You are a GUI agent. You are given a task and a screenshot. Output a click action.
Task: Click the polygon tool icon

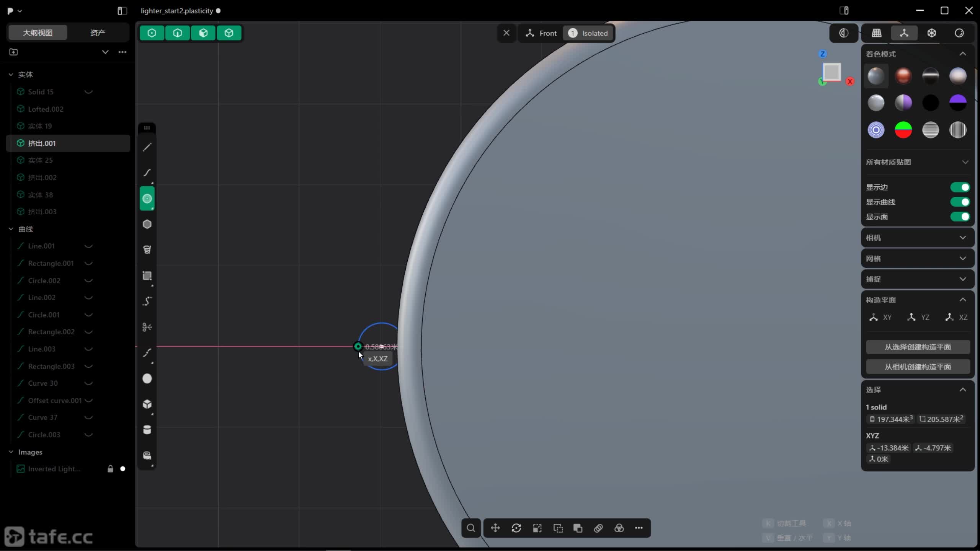147,224
